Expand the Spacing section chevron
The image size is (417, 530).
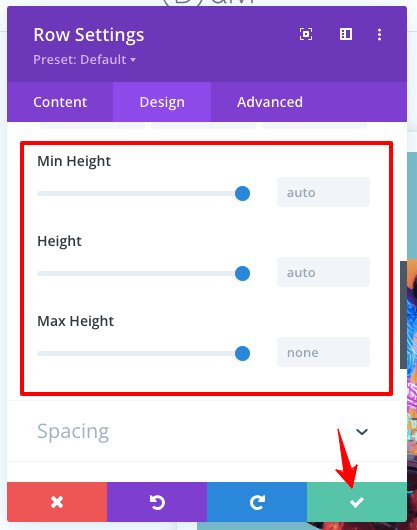(362, 432)
